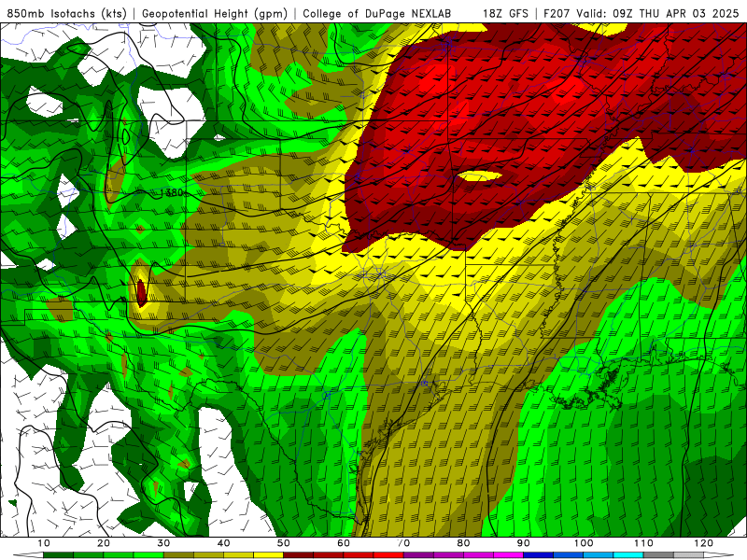The width and height of the screenshot is (747, 560).
Task: Click the "40" legend scale value
Action: (223, 543)
